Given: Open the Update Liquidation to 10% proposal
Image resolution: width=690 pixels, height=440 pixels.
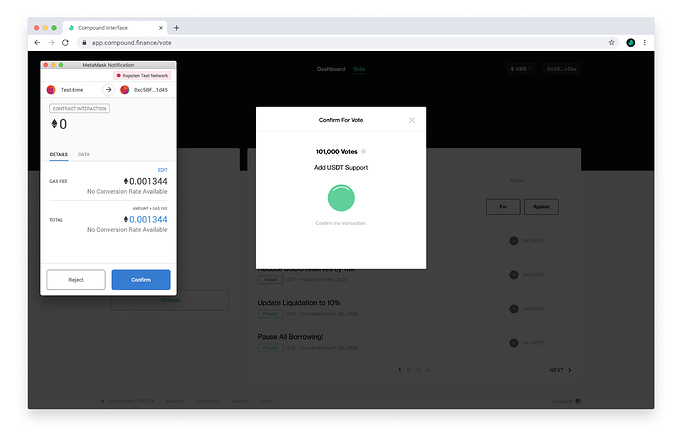Looking at the screenshot, I should pyautogui.click(x=299, y=303).
